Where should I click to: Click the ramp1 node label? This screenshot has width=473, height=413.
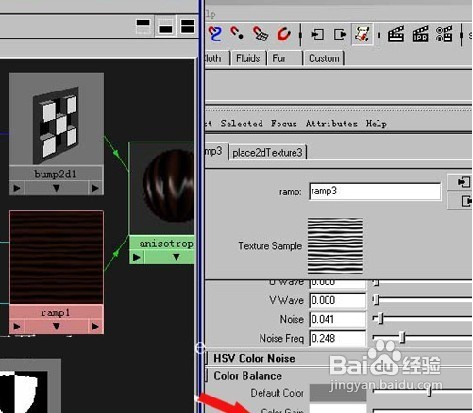coord(56,313)
